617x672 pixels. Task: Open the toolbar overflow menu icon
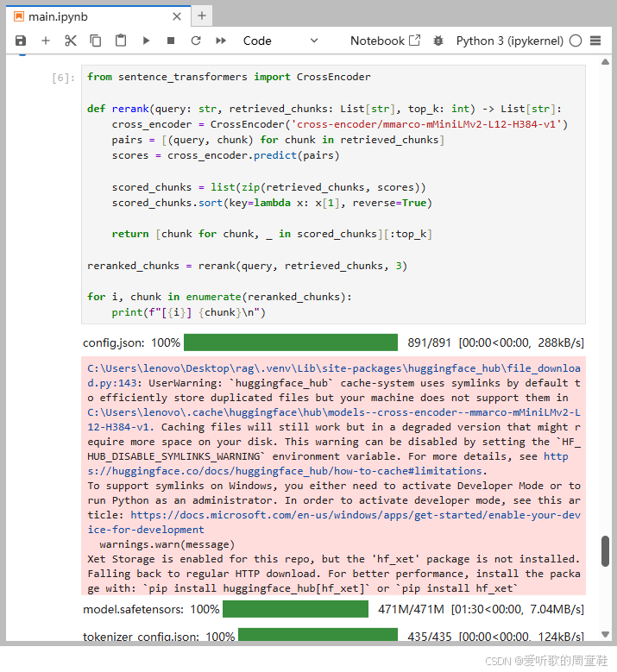(595, 41)
